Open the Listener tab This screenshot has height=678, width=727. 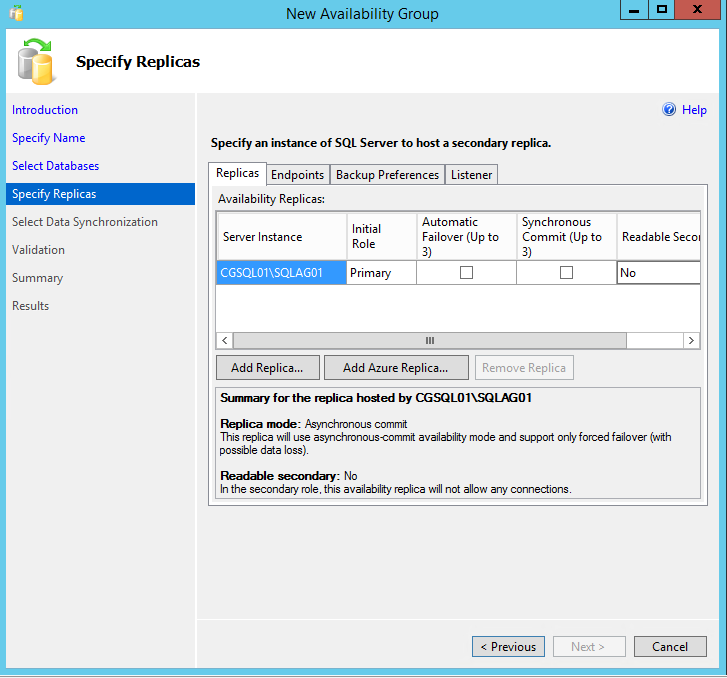point(471,175)
